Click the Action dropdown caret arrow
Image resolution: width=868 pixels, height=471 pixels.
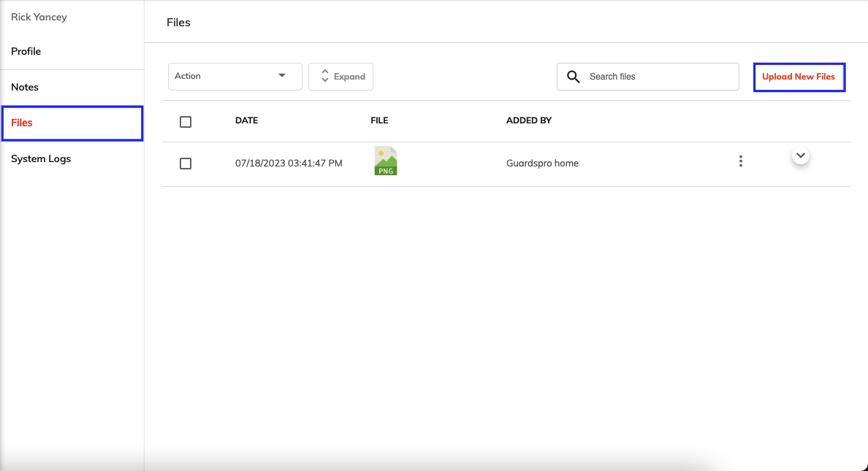[282, 76]
